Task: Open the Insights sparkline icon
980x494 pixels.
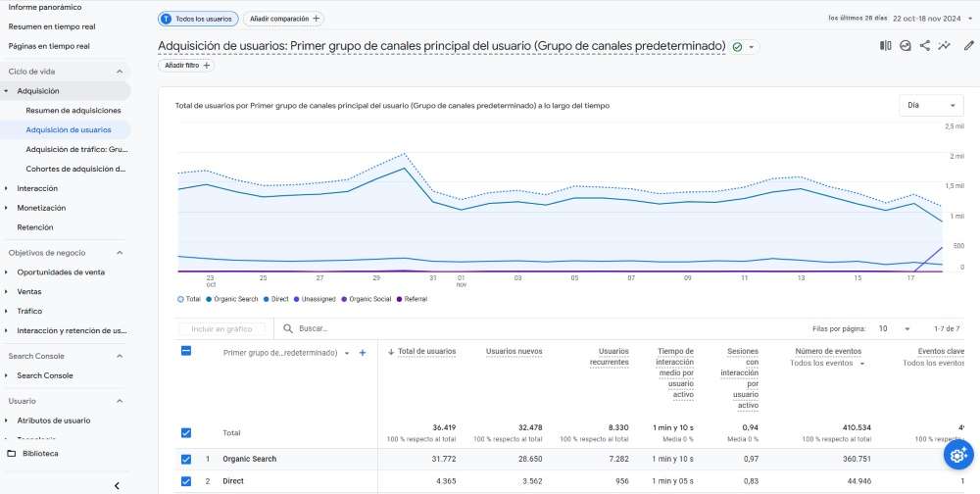Action: click(x=945, y=46)
